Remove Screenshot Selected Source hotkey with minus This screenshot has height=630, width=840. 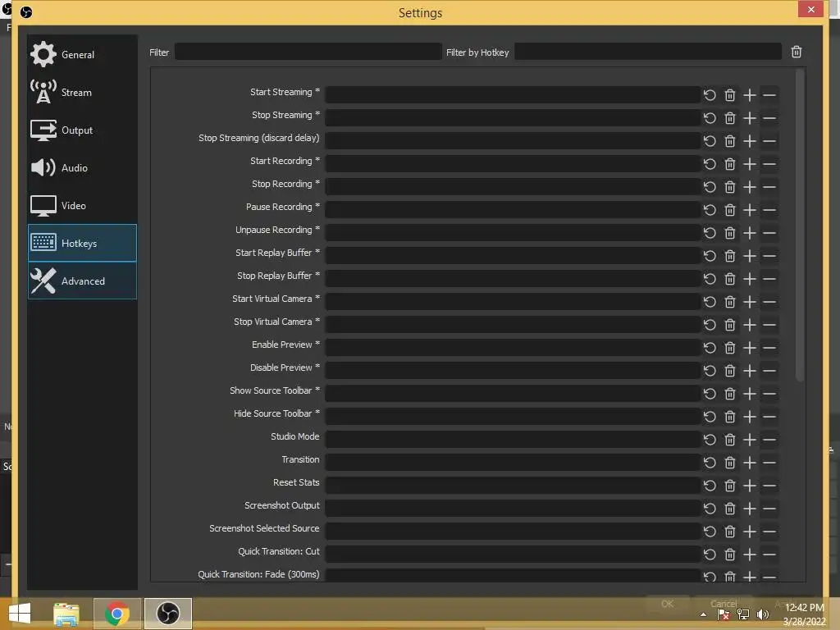769,532
